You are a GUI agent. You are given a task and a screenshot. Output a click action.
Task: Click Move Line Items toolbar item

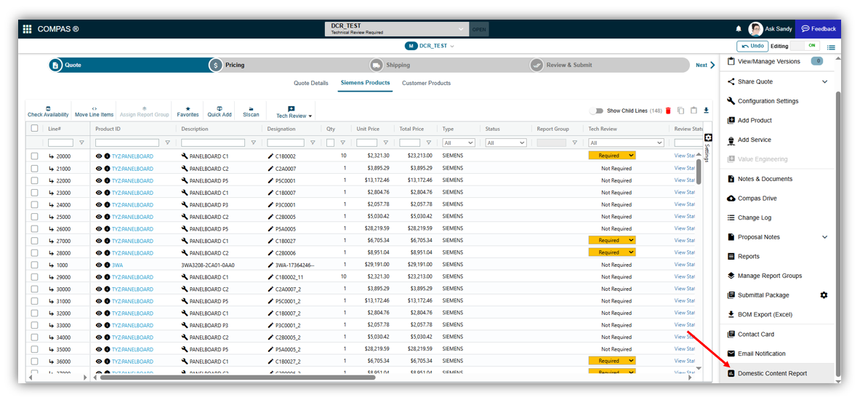pyautogui.click(x=94, y=112)
